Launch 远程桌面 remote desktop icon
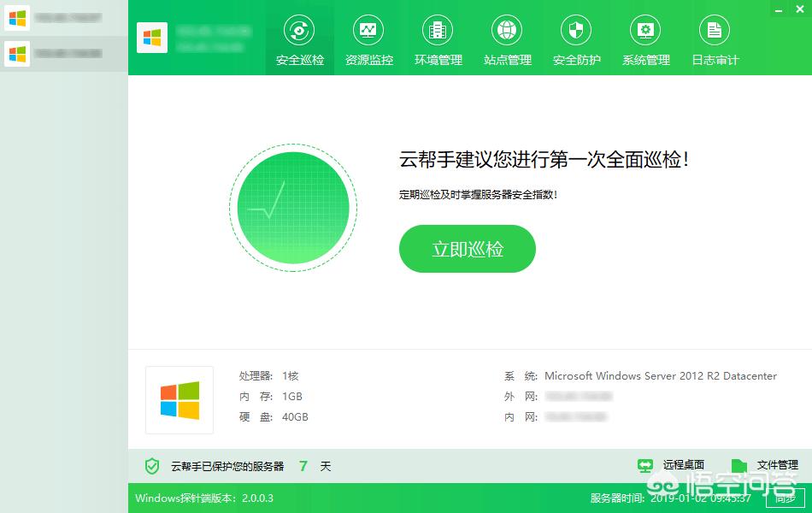Screen dimensions: 812x513 pos(644,463)
